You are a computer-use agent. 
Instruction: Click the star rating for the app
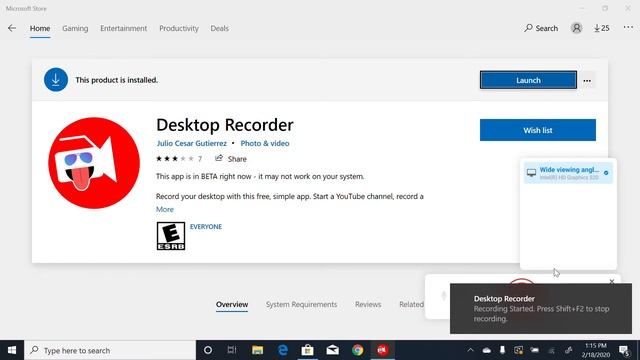click(175, 159)
